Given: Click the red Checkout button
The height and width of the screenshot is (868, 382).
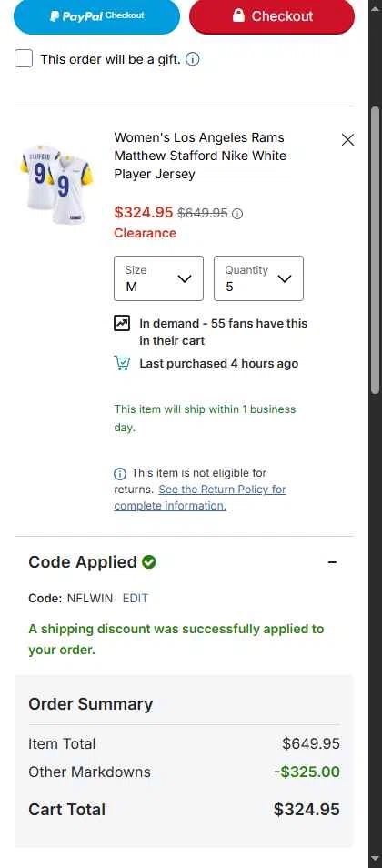Looking at the screenshot, I should coord(272,16).
